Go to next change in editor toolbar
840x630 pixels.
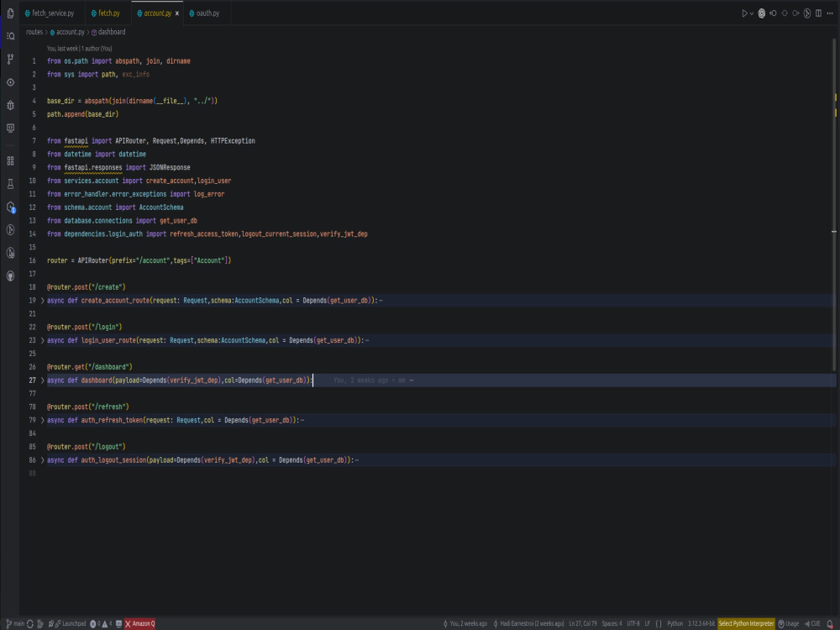795,13
